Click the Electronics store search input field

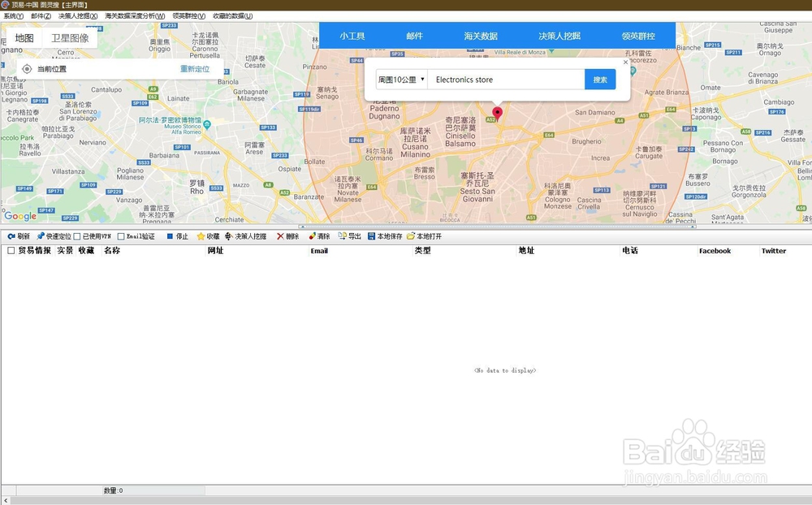coord(506,80)
